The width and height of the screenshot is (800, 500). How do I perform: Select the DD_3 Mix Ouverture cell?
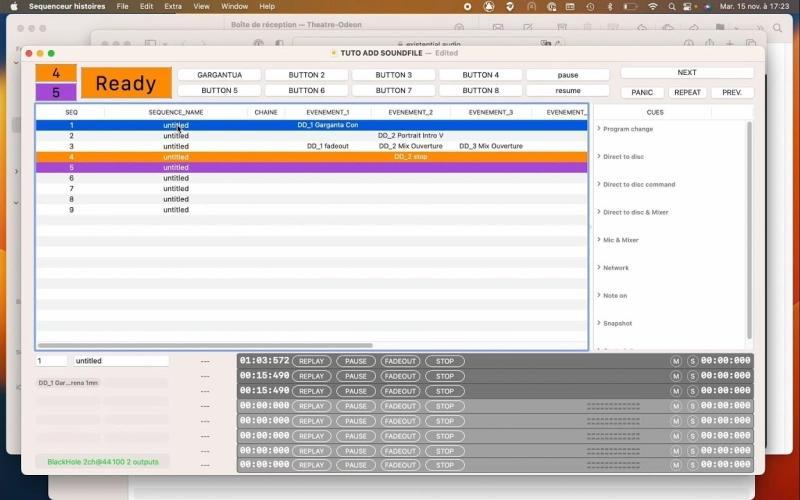[x=491, y=146]
